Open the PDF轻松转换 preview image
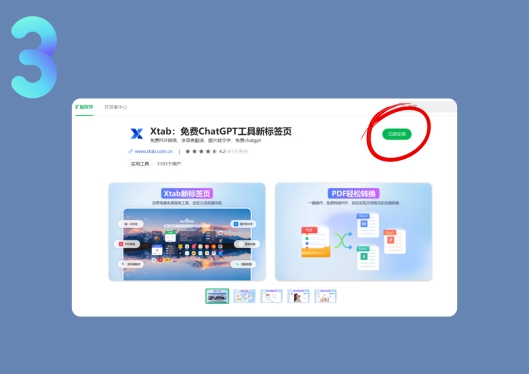The image size is (529, 374). tap(354, 232)
